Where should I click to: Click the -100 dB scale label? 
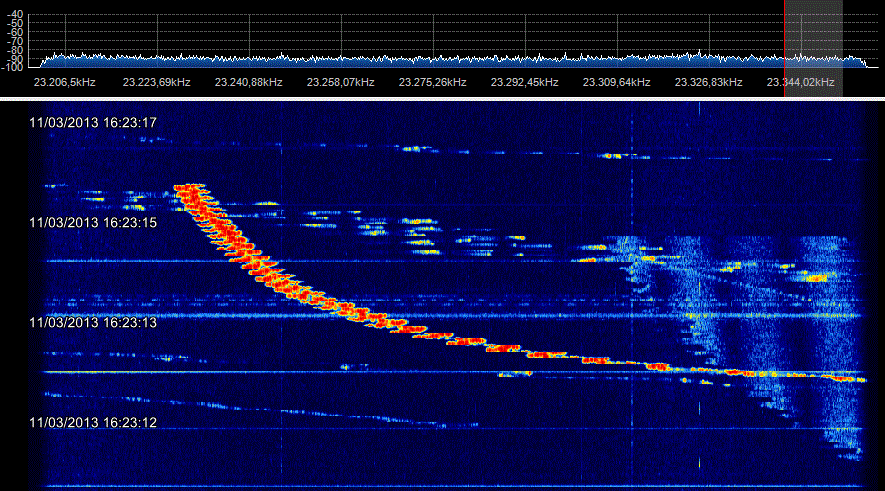[13, 68]
